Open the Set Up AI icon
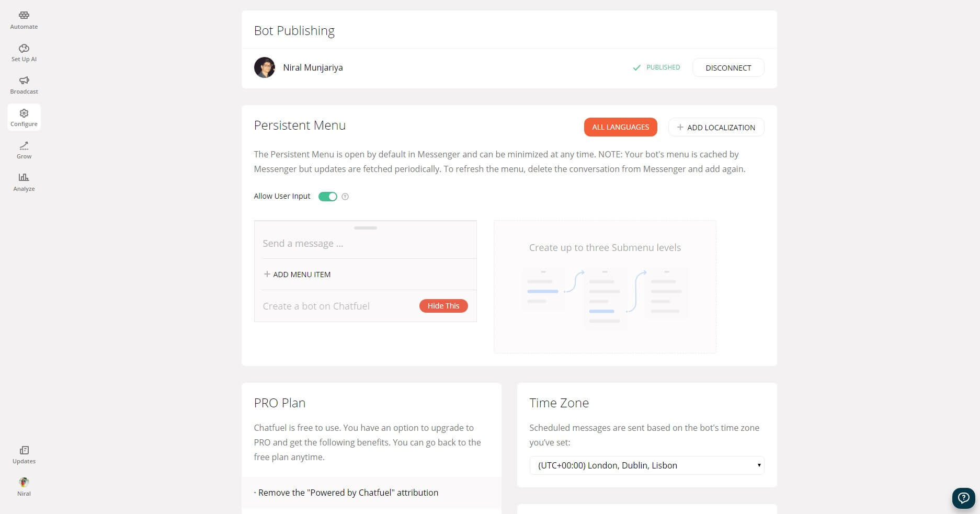This screenshot has height=514, width=980. pyautogui.click(x=24, y=49)
